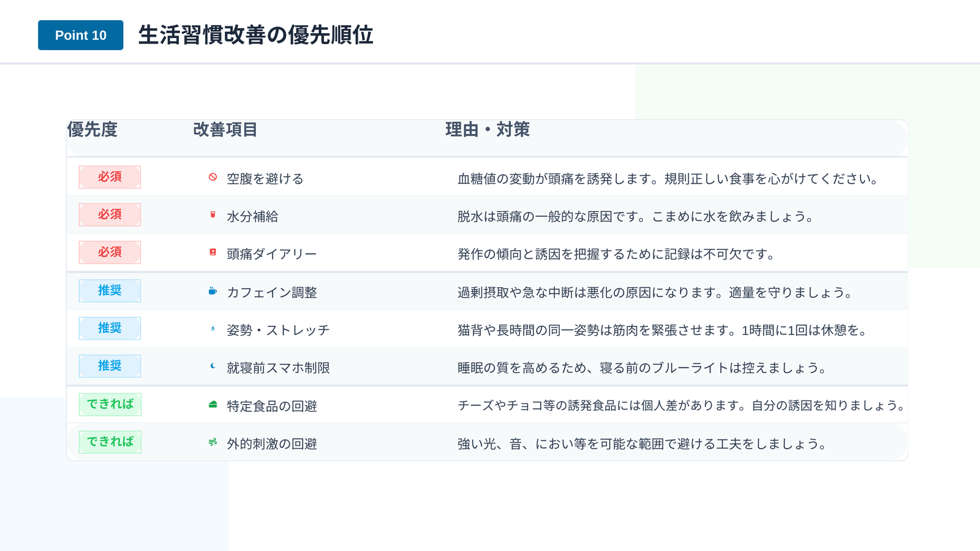Click the walking person icon beside 姿勢・ストレッチ

click(x=213, y=329)
